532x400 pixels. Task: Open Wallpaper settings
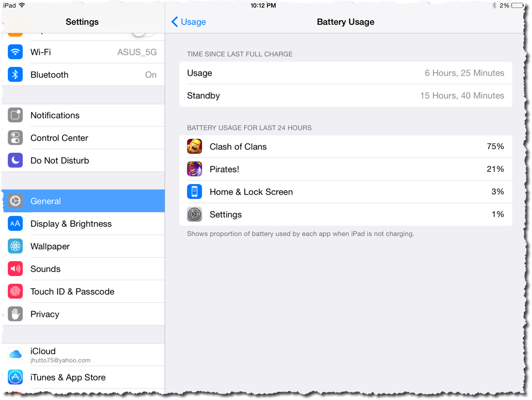click(83, 246)
